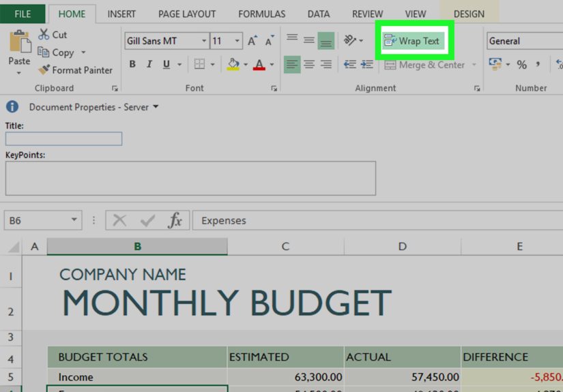563x392 pixels.
Task: Click the Select All corner triangle
Action: pyautogui.click(x=13, y=247)
